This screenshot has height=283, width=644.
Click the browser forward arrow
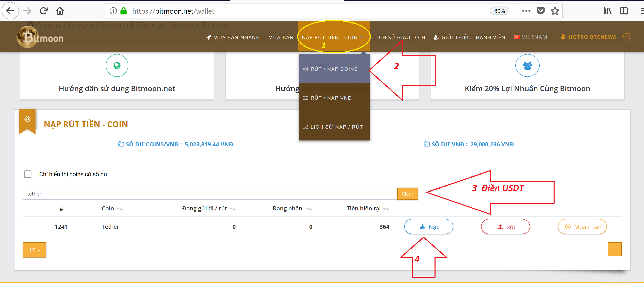coord(27,11)
